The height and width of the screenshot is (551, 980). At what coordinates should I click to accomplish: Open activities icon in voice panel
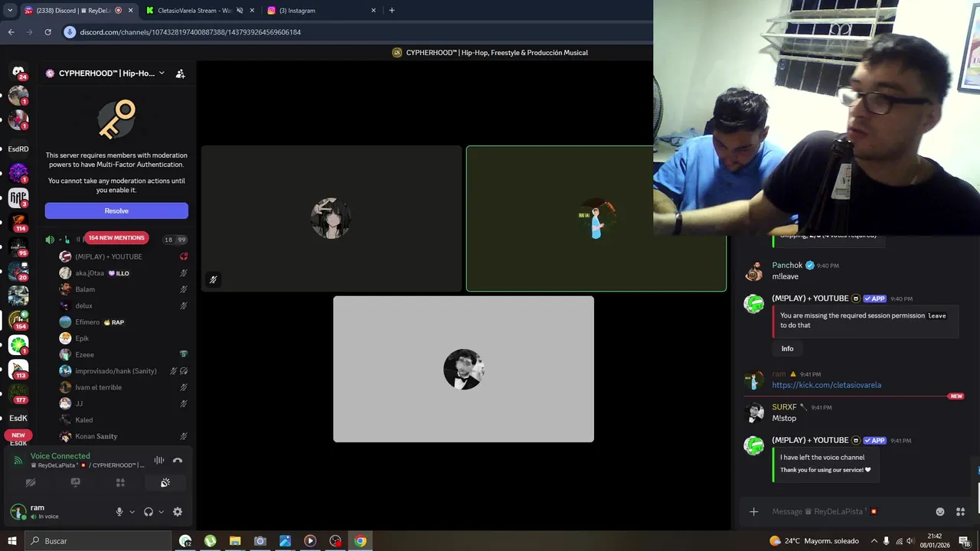coord(120,483)
